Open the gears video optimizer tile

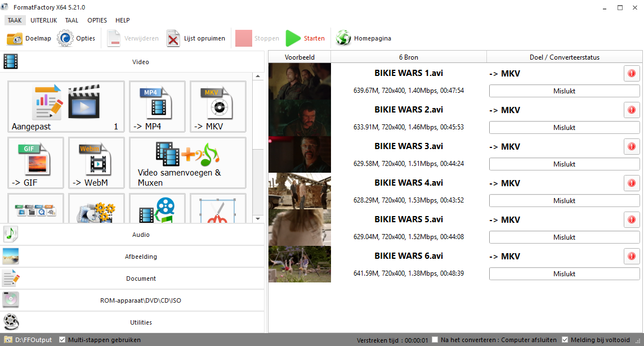pos(96,209)
